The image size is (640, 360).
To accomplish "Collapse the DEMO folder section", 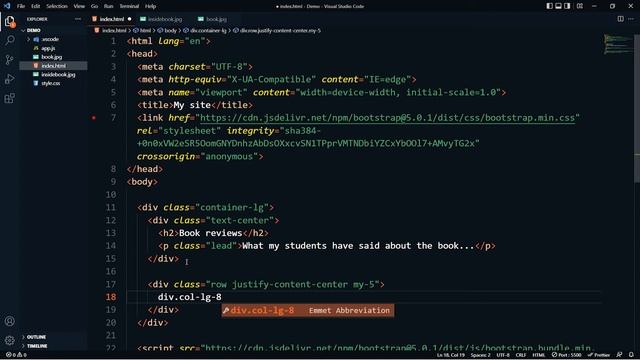I will (33, 30).
